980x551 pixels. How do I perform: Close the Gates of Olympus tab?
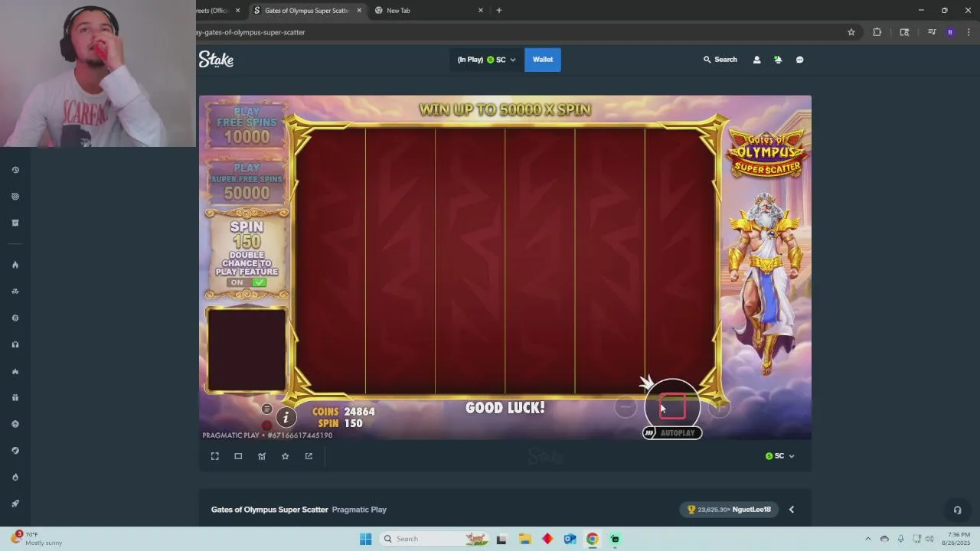coord(359,11)
